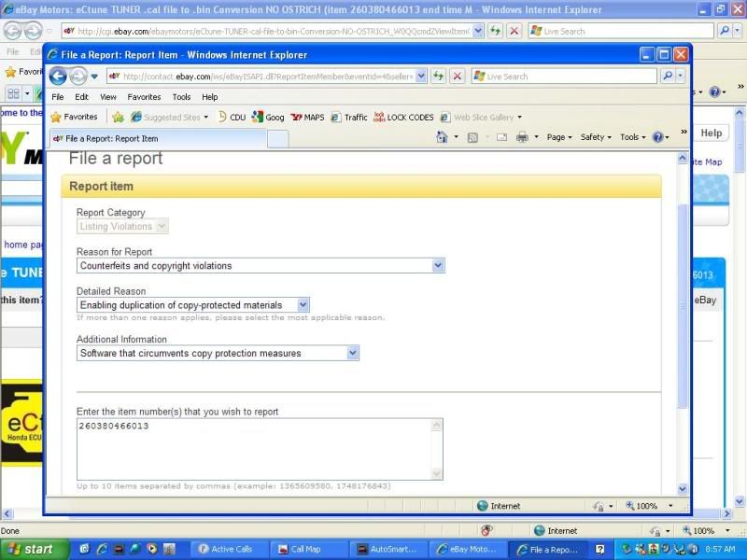This screenshot has height=560, width=747.
Task: Click forward arrow in File a Report window
Action: point(78,77)
